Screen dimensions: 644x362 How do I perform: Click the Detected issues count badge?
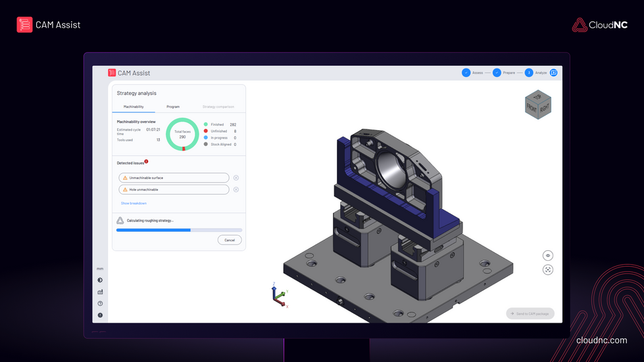[x=146, y=162]
